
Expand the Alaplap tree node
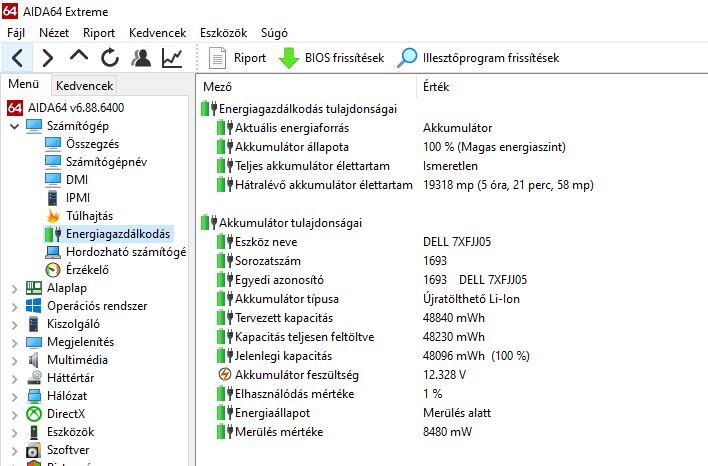click(x=14, y=289)
